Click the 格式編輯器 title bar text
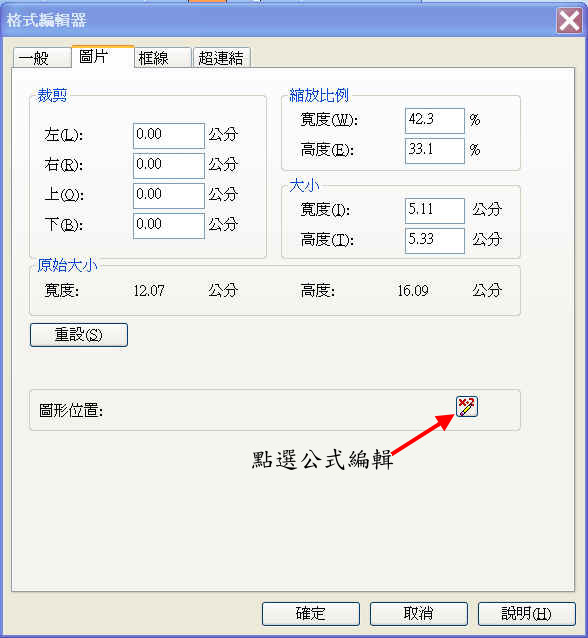 pos(46,20)
